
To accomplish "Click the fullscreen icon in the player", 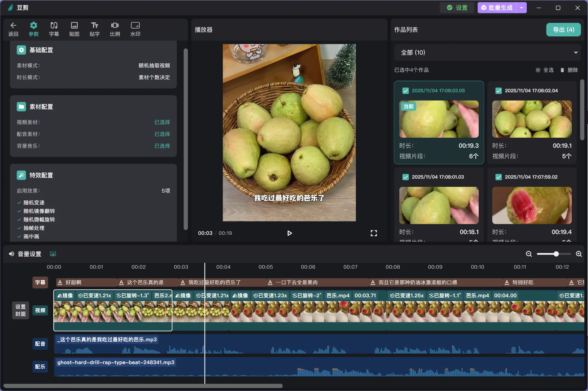I will click(374, 233).
